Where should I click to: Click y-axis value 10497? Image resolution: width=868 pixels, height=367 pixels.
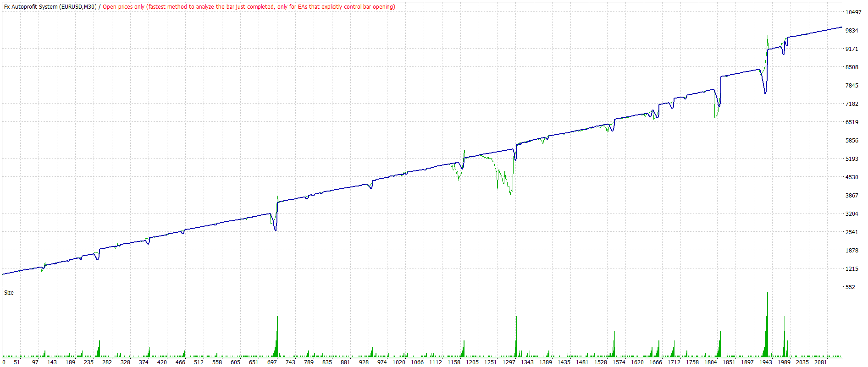[853, 12]
